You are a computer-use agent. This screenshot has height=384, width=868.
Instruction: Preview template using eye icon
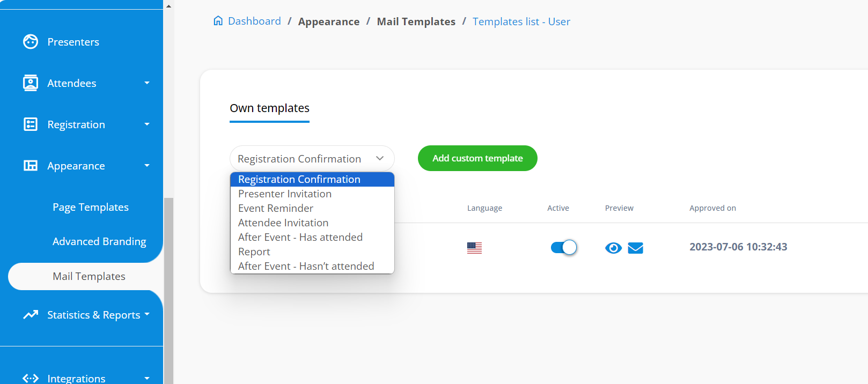point(613,248)
